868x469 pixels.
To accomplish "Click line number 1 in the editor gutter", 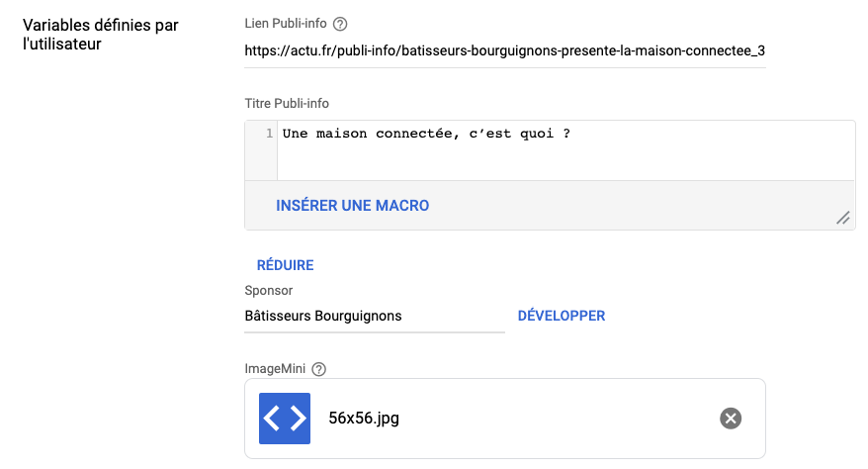I will [x=270, y=134].
